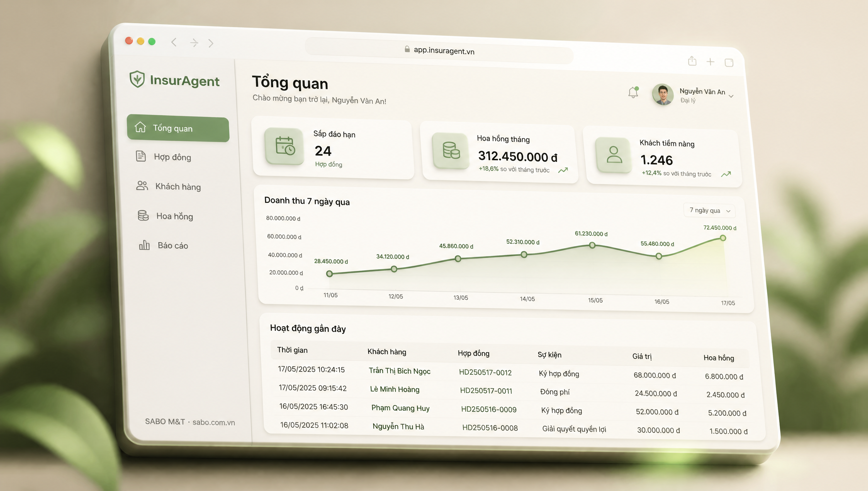Click the 15/05 data point on the chart
The height and width of the screenshot is (491, 868).
coord(592,245)
